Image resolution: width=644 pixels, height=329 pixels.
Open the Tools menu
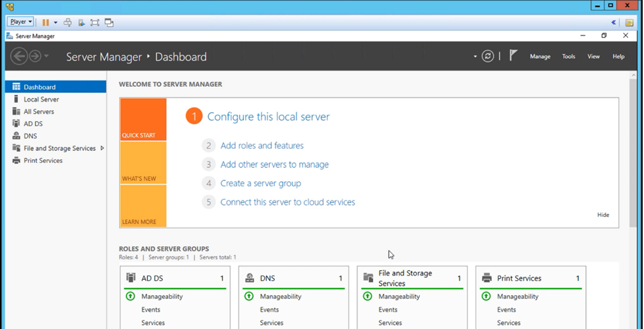(568, 57)
